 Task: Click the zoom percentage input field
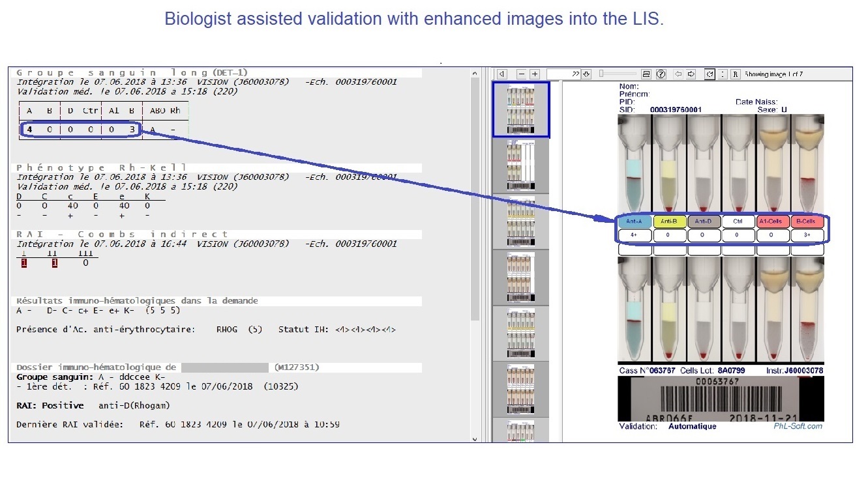click(x=563, y=74)
